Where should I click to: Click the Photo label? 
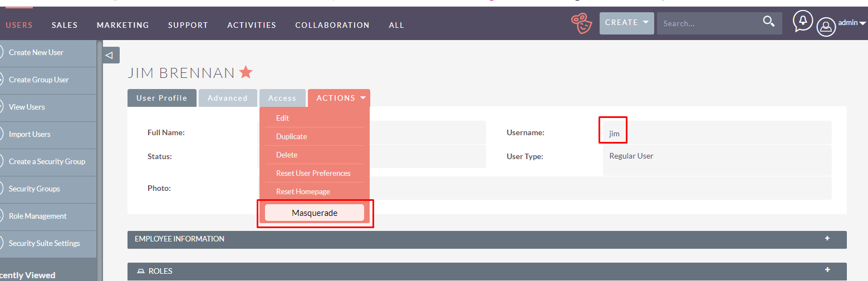(x=159, y=188)
